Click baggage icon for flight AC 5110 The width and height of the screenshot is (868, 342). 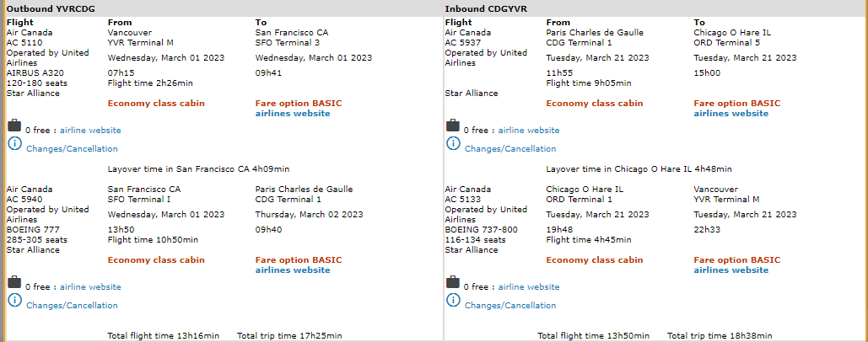pyautogui.click(x=14, y=126)
